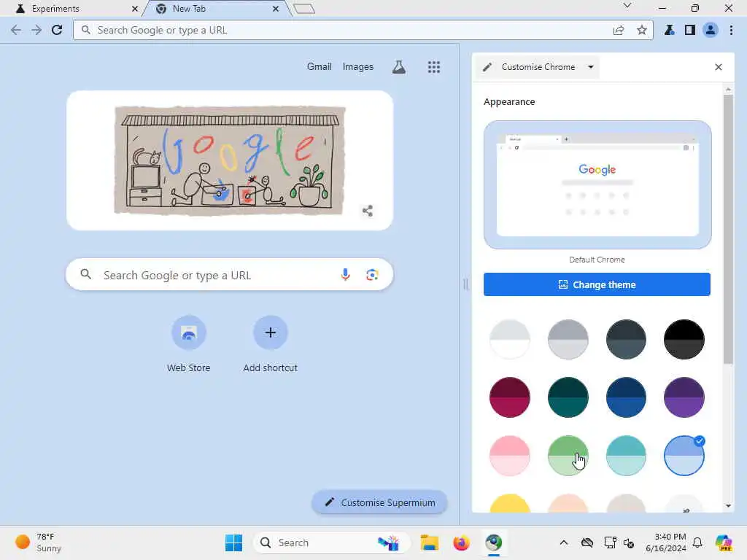
Task: Select the purple color swatch
Action: click(x=684, y=397)
